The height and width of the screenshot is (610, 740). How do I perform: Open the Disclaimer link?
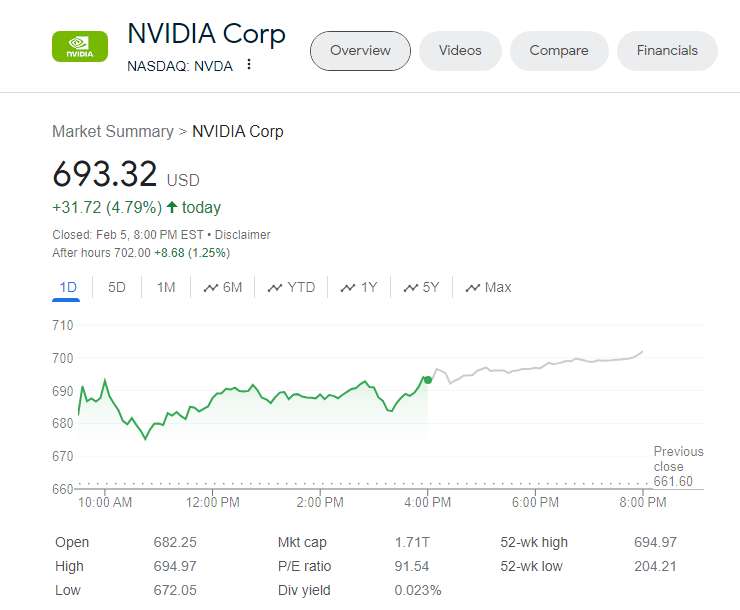point(243,234)
